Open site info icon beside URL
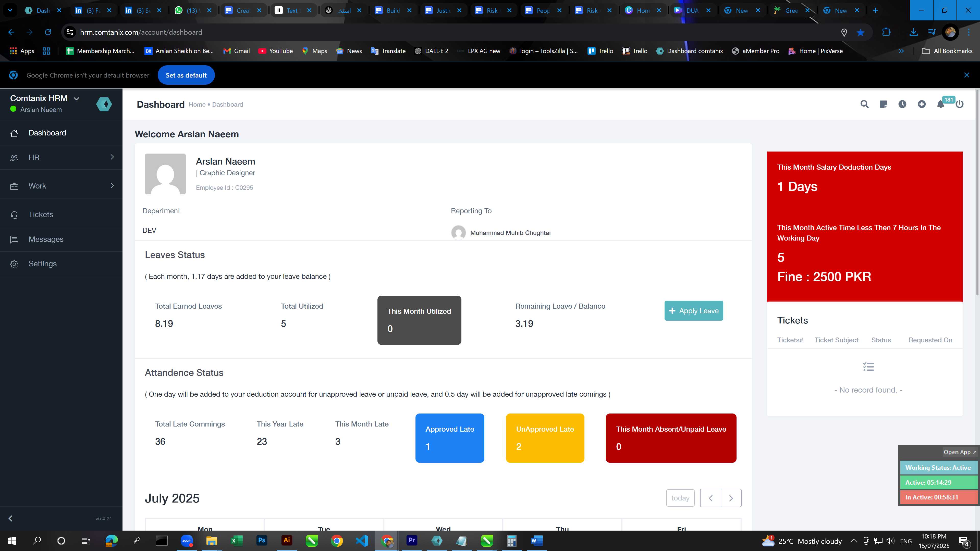Screen dimensions: 980x551 70,32
